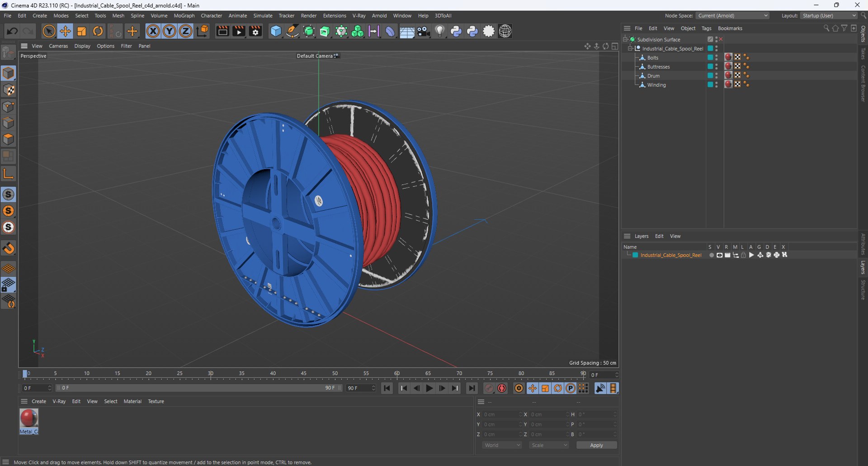Toggle Autokeying button

point(502,388)
